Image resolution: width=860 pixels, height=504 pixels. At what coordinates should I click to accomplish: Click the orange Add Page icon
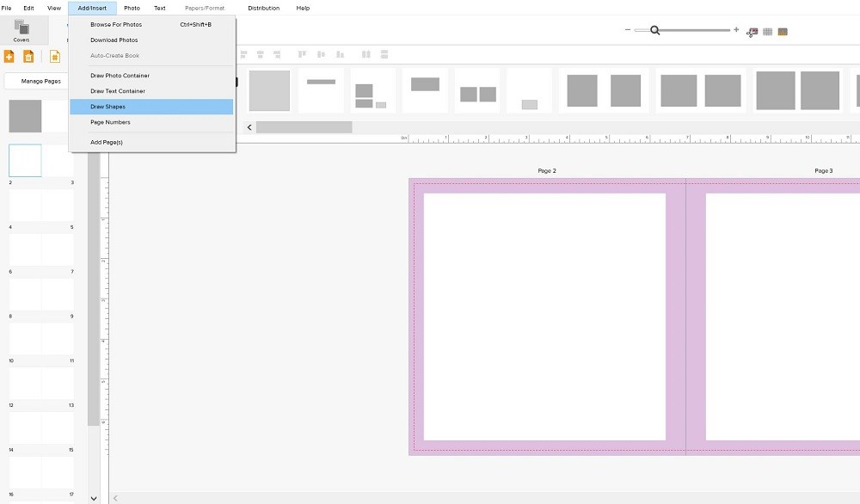[x=9, y=56]
